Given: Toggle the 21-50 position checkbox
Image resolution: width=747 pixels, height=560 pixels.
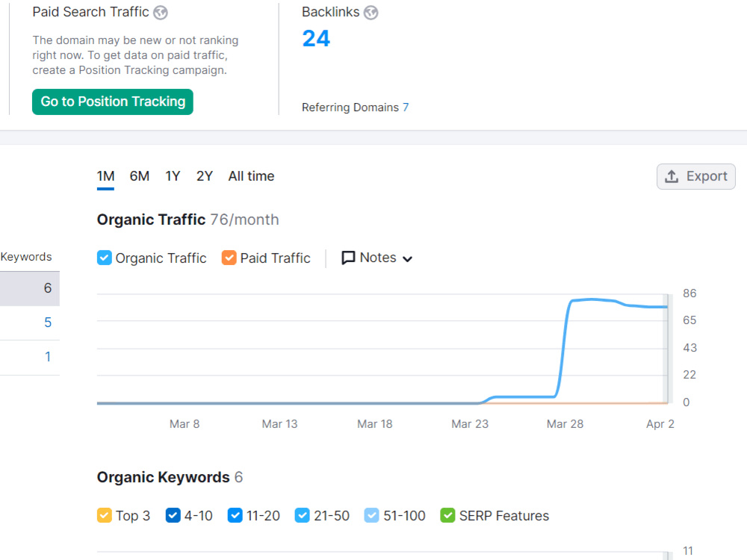Looking at the screenshot, I should point(302,515).
